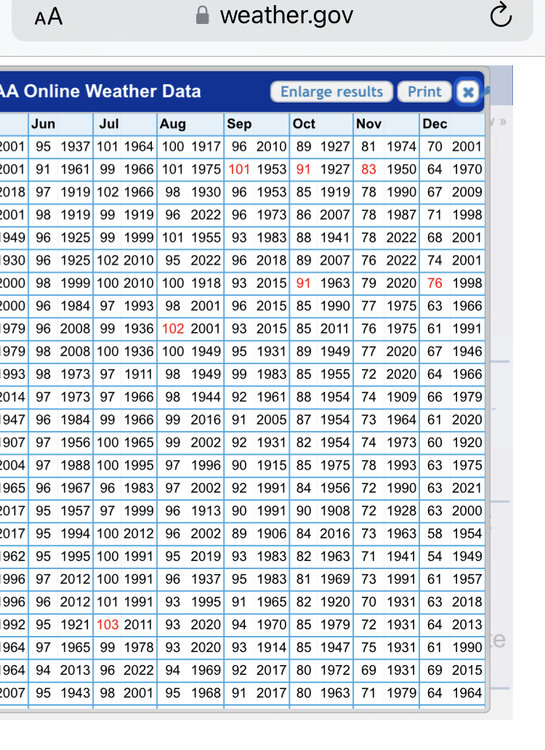Tap the Safari reload page icon

pyautogui.click(x=501, y=15)
